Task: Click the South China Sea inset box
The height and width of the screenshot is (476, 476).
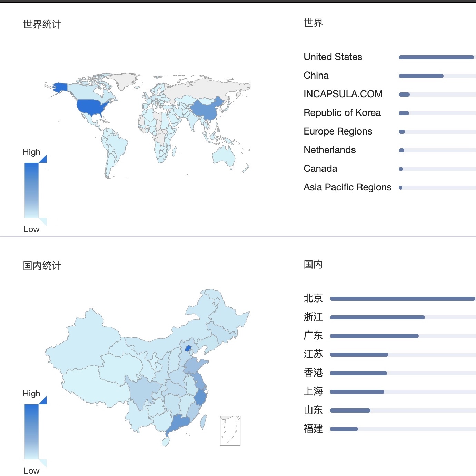Action: pos(230,430)
